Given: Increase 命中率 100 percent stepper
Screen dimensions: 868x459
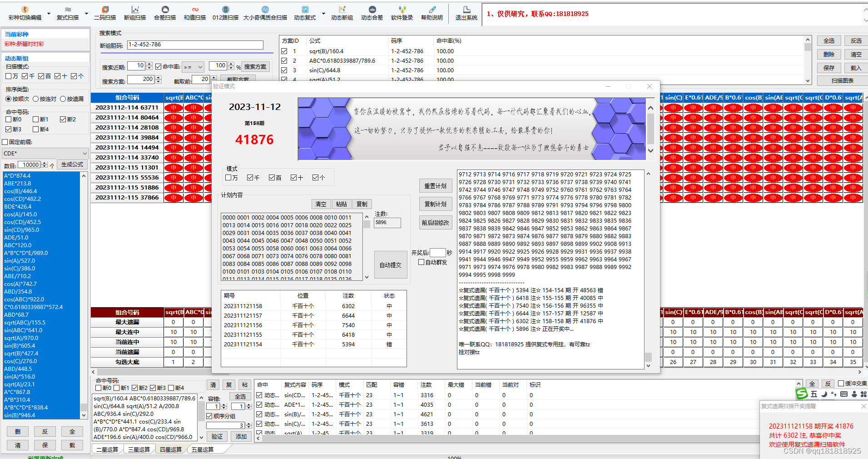Looking at the screenshot, I should pos(231,64).
